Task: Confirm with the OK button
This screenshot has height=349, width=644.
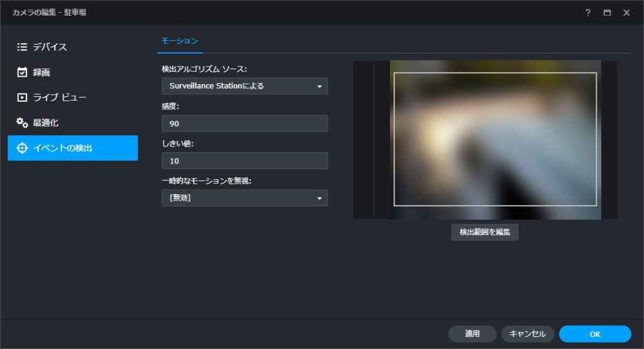Action: (x=595, y=334)
